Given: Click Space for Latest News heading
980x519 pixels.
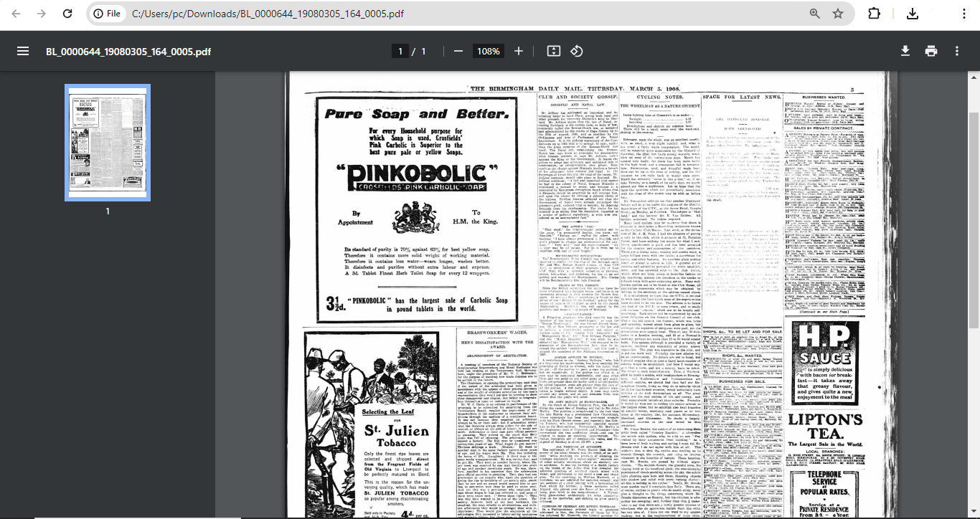Looking at the screenshot, I should [x=742, y=97].
